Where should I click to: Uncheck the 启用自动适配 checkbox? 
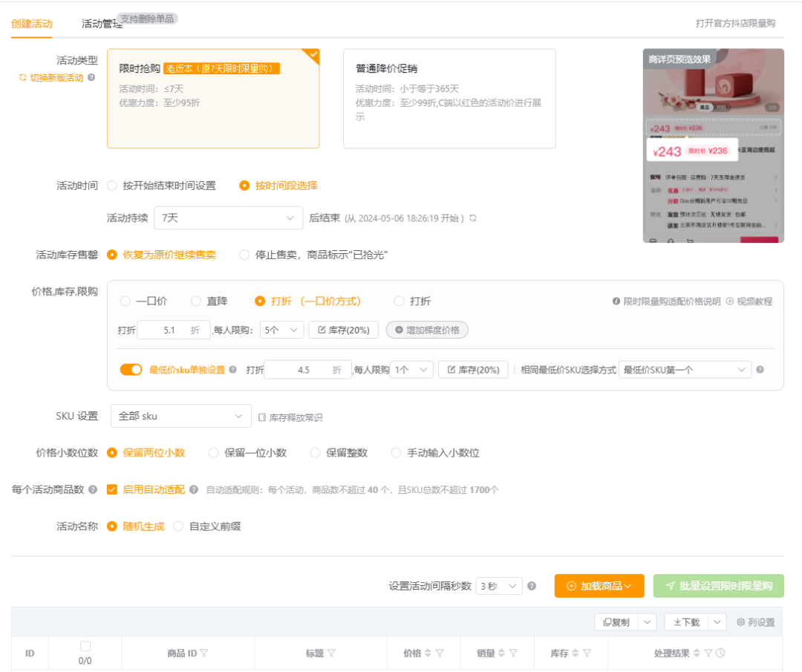tap(111, 489)
